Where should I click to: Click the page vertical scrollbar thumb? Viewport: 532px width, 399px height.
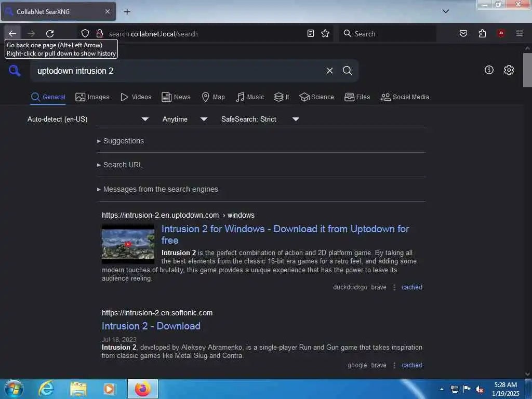click(527, 70)
